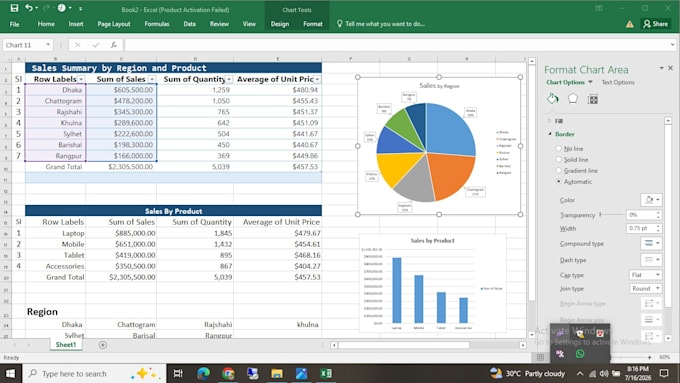Click the Width 0.75 pt field

(641, 228)
